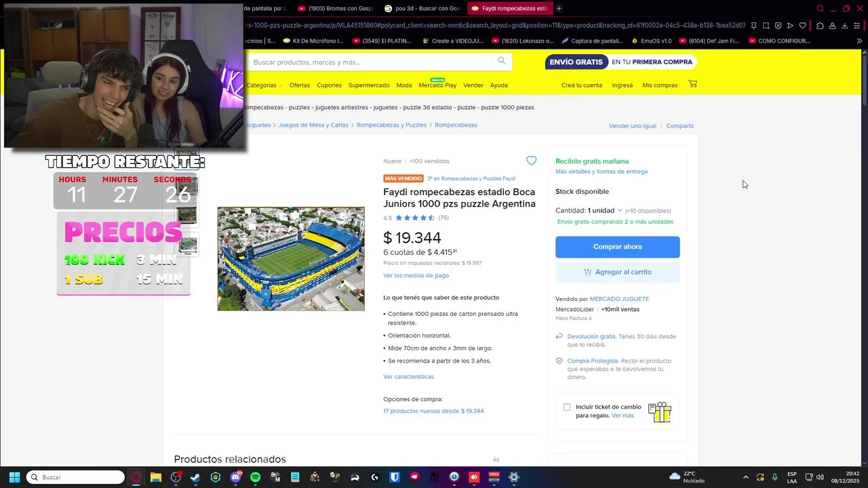The image size is (868, 488).
Task: Click the volume speaker icon in tray
Action: 820,477
